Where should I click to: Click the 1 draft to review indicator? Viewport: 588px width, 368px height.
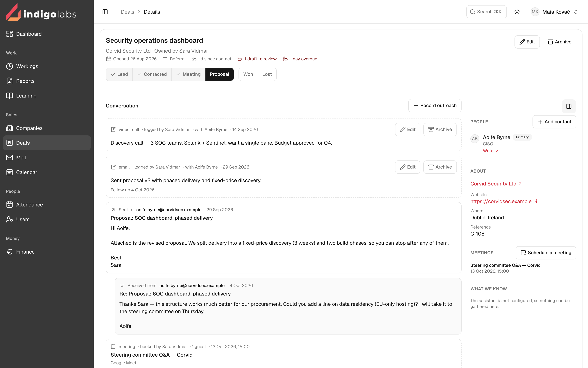pyautogui.click(x=257, y=59)
